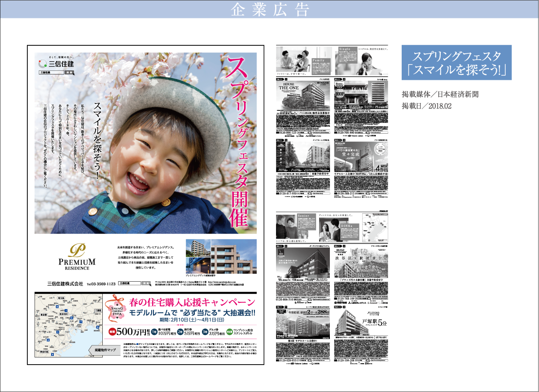
Task: Open the Premium Residence building photo
Action: [220, 256]
